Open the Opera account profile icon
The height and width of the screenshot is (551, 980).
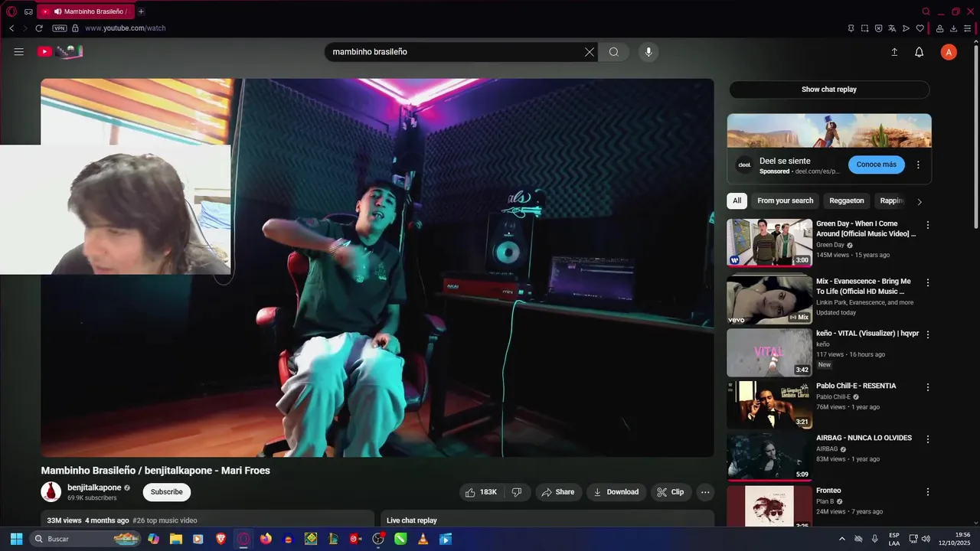[939, 28]
